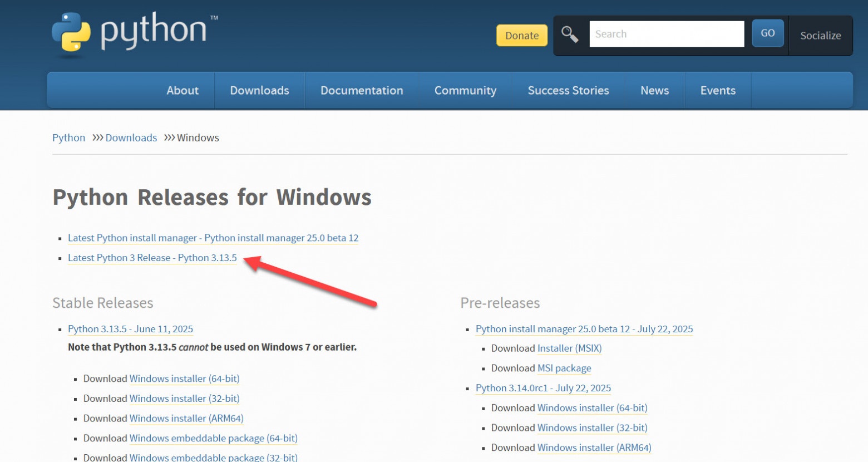Image resolution: width=868 pixels, height=462 pixels.
Task: Click the Stable Releases heading
Action: coord(103,303)
